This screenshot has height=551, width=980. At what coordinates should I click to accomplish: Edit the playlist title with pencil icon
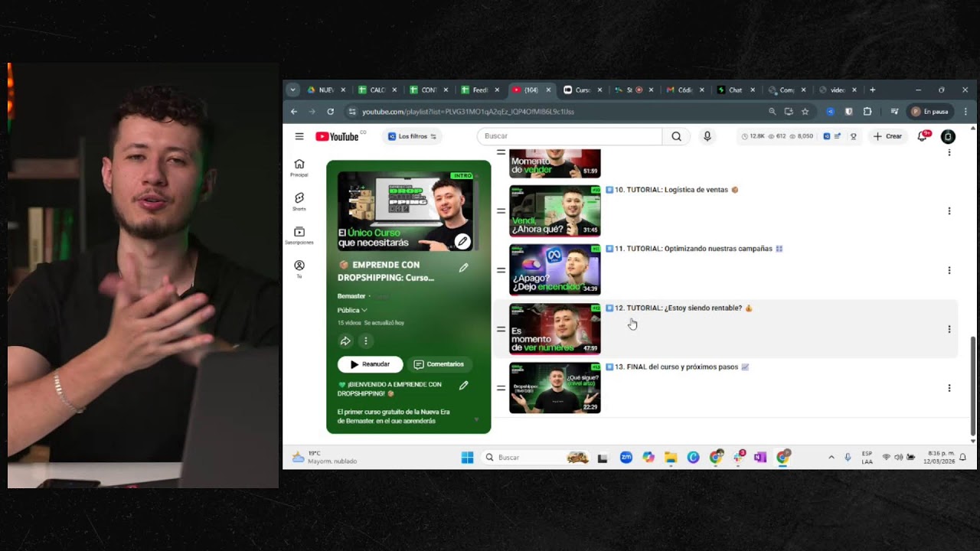463,268
